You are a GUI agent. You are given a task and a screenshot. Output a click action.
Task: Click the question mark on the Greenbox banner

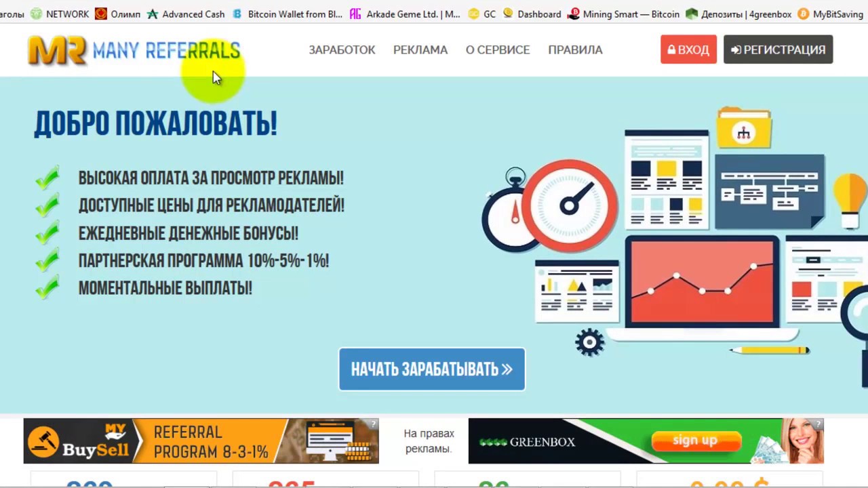(x=818, y=424)
